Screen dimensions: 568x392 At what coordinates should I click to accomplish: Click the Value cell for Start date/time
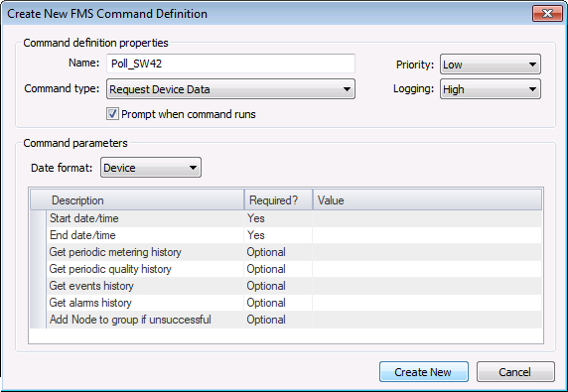point(427,218)
